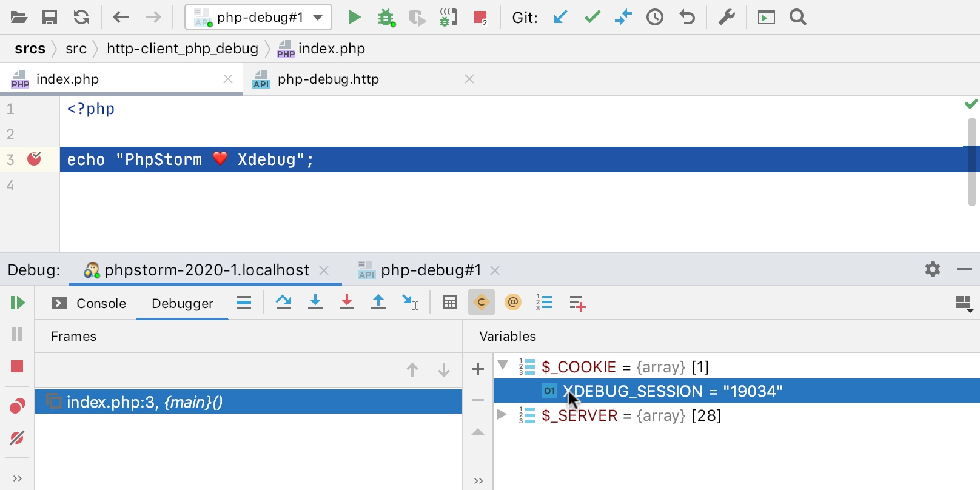Close the php-debug.http editor tab

pyautogui.click(x=469, y=79)
